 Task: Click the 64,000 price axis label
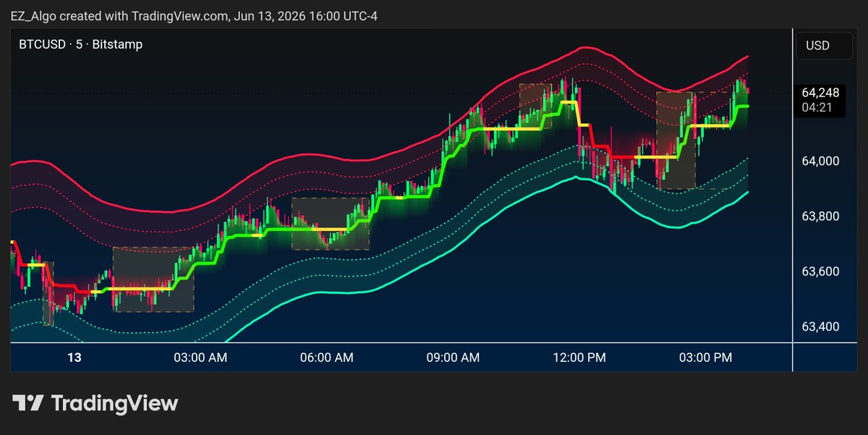pos(820,161)
